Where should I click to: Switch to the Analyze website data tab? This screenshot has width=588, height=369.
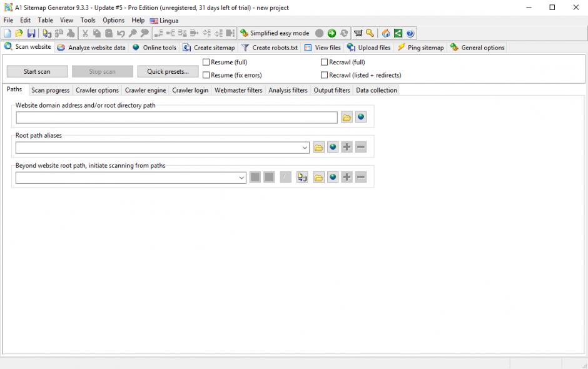pos(91,48)
